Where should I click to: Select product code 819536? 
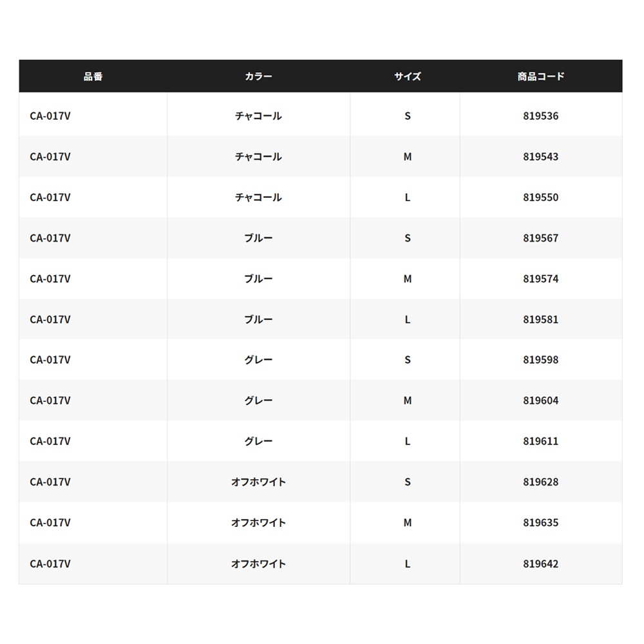[x=540, y=116]
